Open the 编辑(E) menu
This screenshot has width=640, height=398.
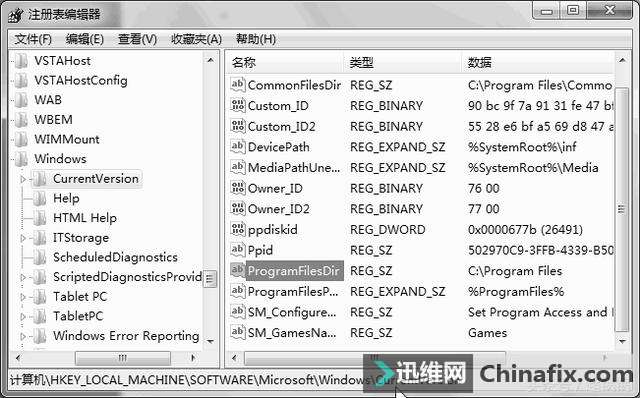pos(84,39)
